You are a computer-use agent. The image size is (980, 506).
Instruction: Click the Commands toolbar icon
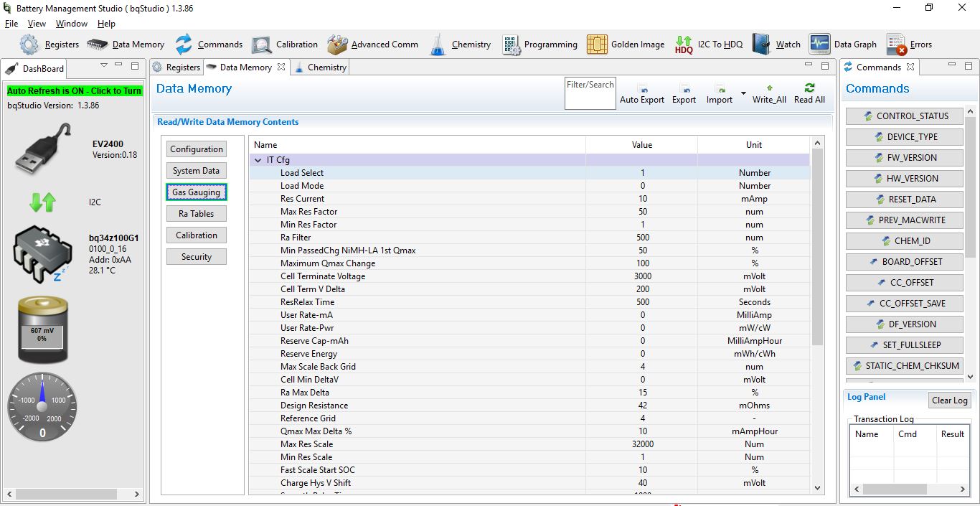tap(184, 44)
